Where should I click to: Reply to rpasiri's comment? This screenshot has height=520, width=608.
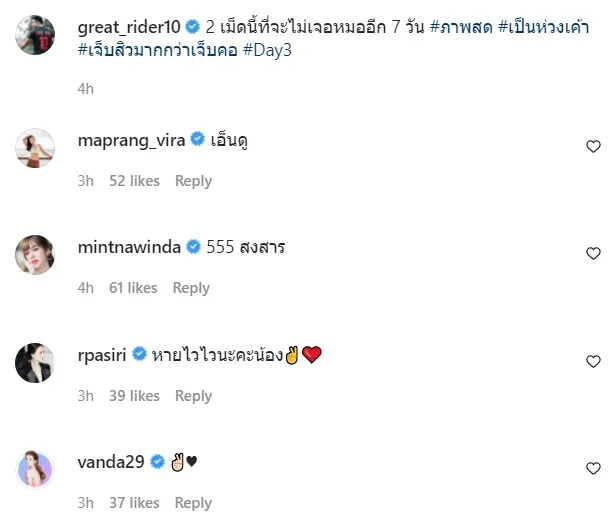[193, 396]
